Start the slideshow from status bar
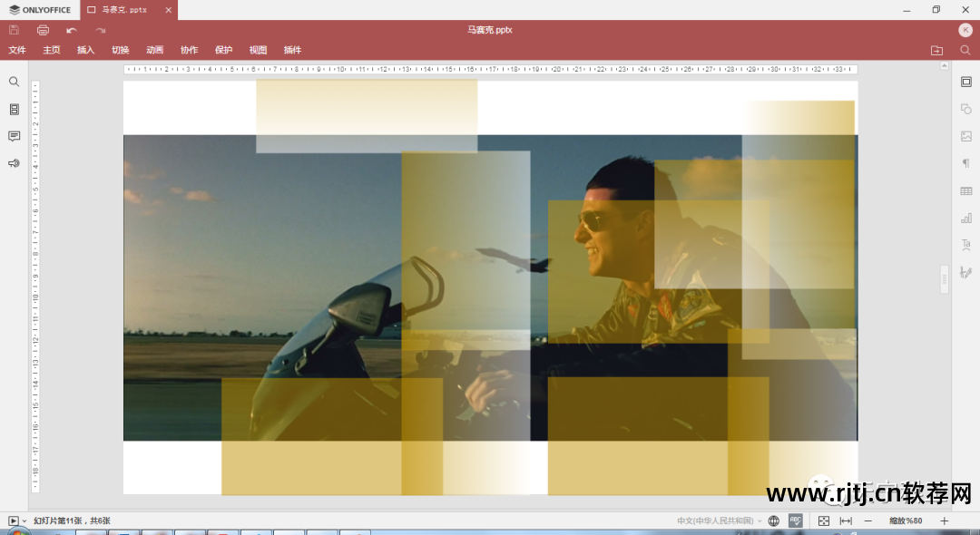The image size is (980, 535). click(x=13, y=520)
